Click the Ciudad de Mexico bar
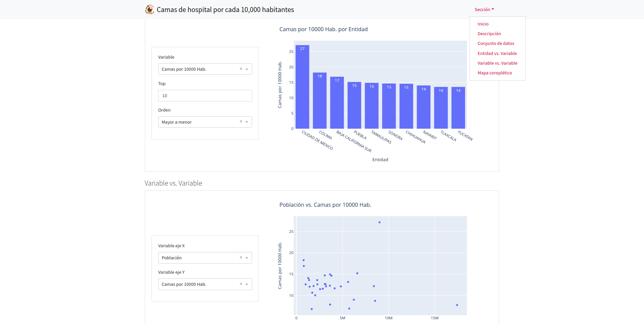Viewport: 644px width, 324px height. (x=302, y=87)
